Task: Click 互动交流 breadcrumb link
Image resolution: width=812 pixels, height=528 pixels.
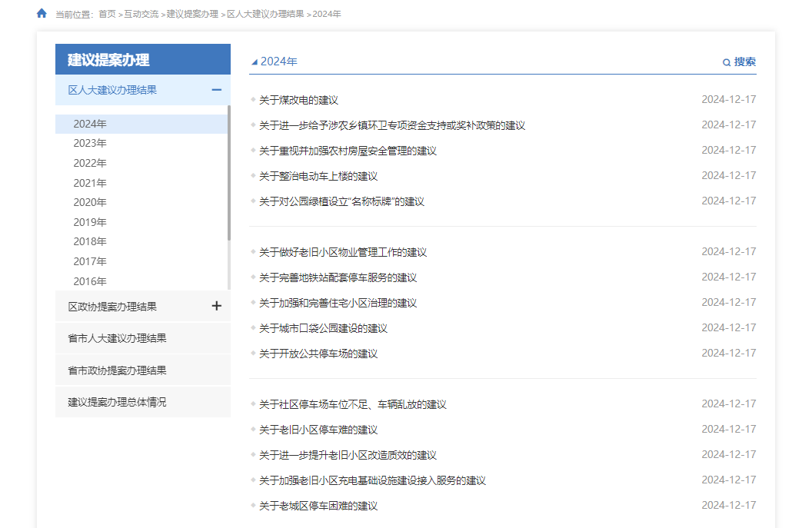Action: pyautogui.click(x=141, y=14)
